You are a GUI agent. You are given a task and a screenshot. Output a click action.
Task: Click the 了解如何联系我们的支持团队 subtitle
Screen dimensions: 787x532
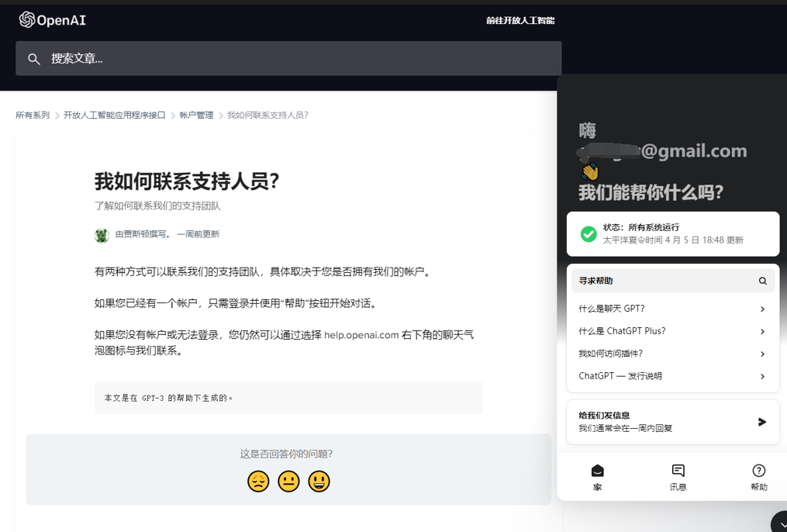click(157, 206)
